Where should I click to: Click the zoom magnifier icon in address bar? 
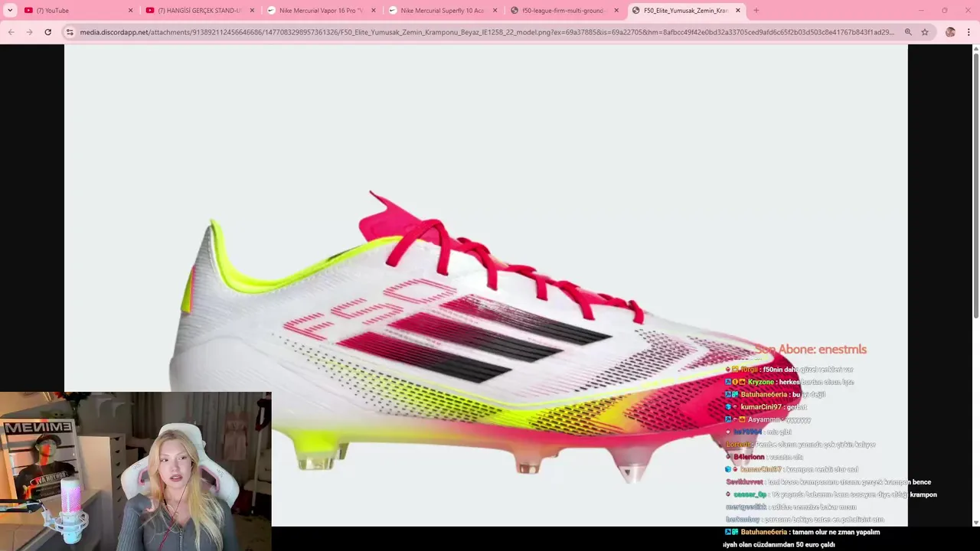click(908, 32)
